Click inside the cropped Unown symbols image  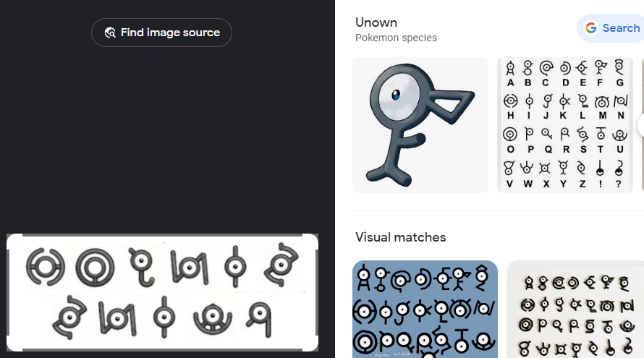(x=162, y=292)
